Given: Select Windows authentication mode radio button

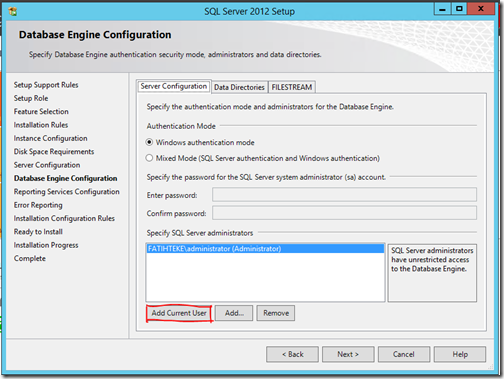Looking at the screenshot, I should [149, 142].
